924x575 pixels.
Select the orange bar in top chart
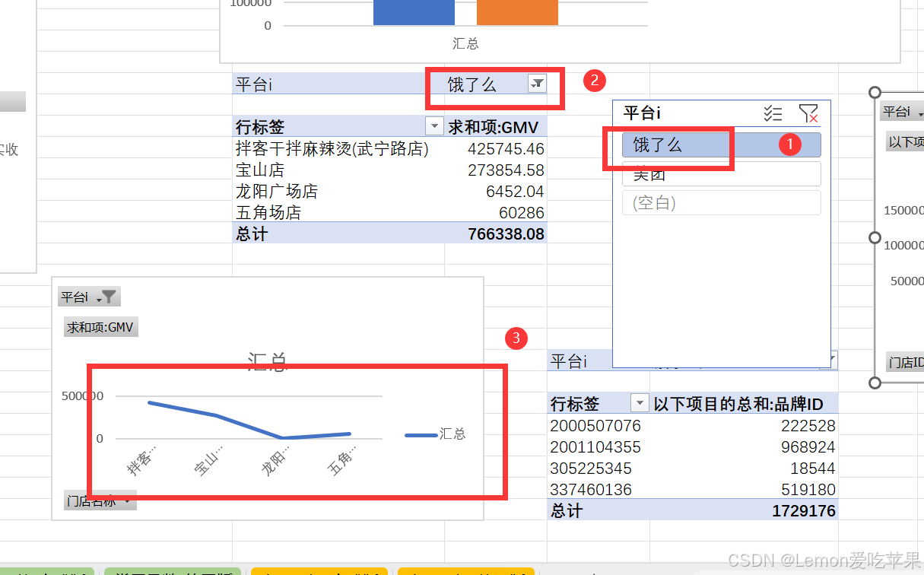pyautogui.click(x=517, y=12)
